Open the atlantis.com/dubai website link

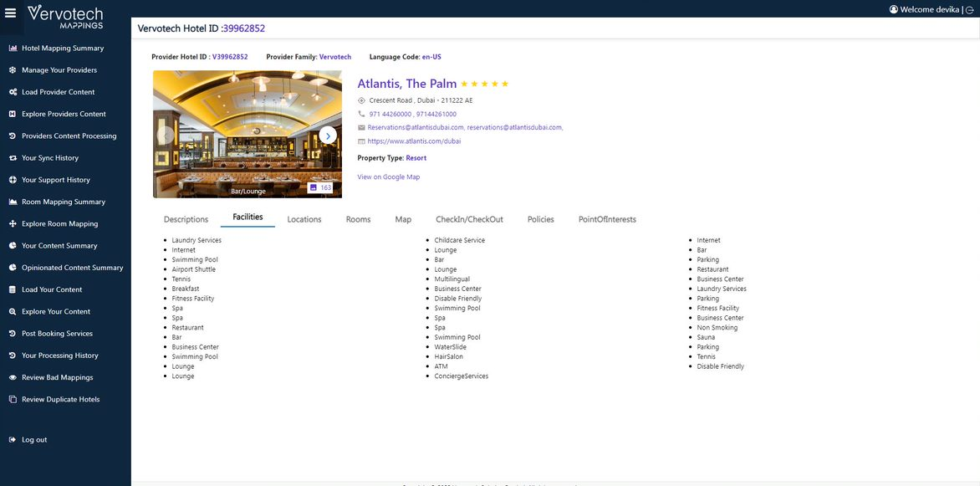click(x=413, y=140)
